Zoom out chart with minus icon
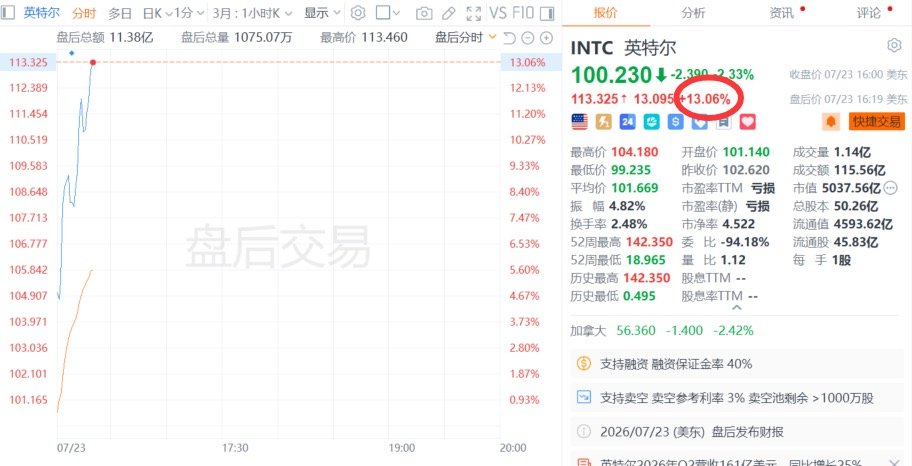The image size is (912, 466). (x=528, y=38)
